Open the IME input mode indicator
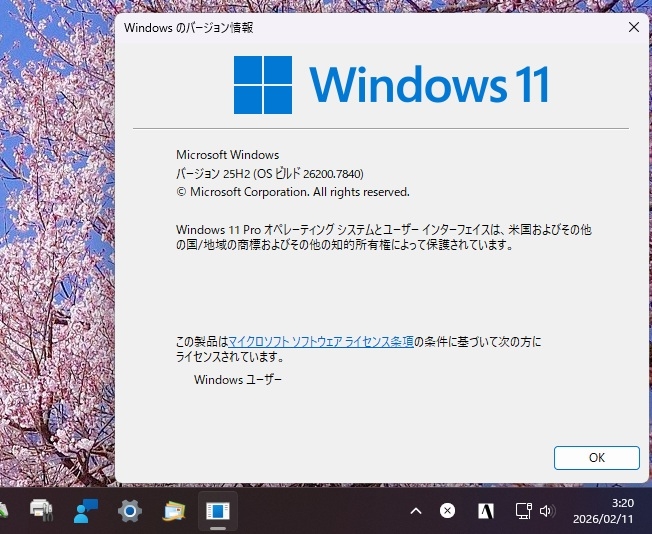Image resolution: width=652 pixels, height=534 pixels. 486,510
